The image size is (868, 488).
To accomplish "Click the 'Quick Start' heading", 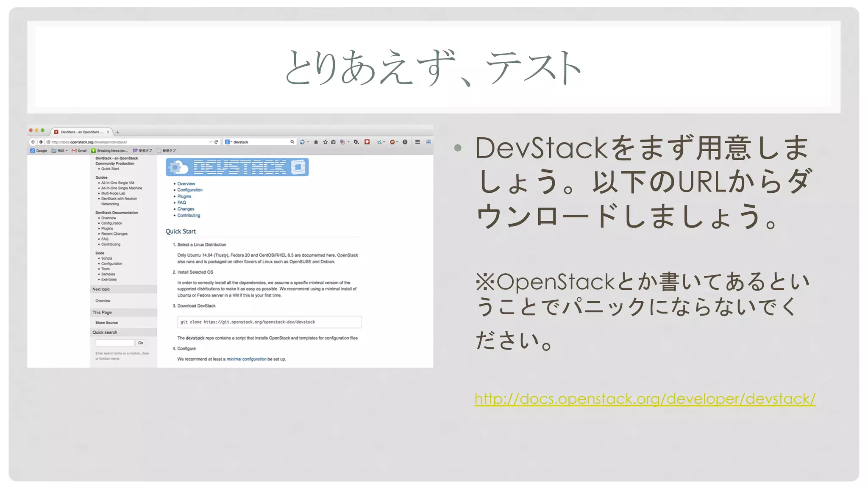I will (181, 231).
